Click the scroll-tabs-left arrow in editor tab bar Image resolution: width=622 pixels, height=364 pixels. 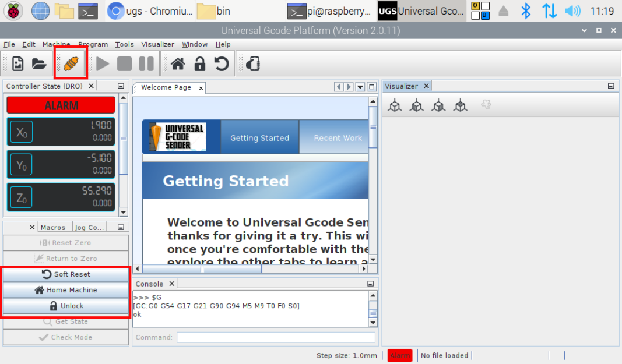tap(338, 87)
